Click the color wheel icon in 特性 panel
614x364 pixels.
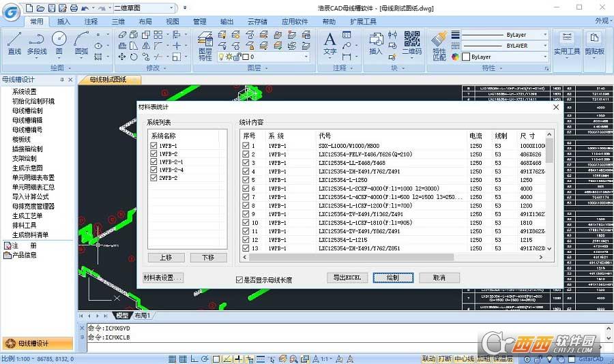tap(455, 57)
